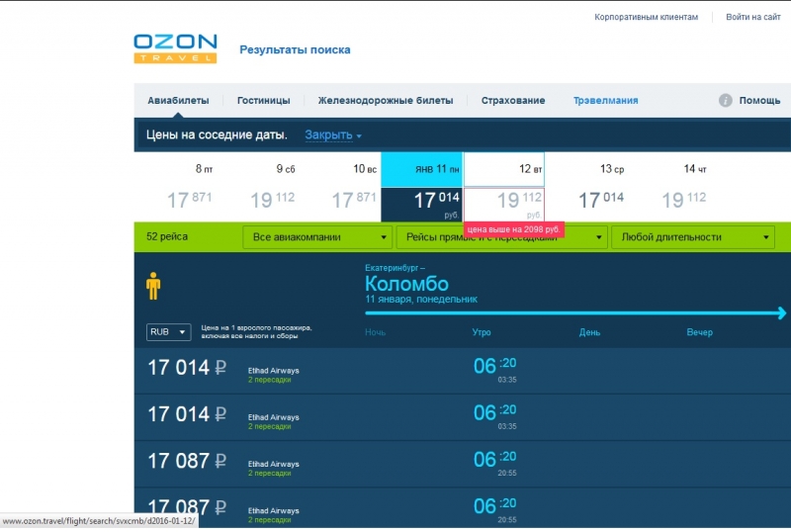Collapse neighboring dates with Закрыть

pos(332,135)
